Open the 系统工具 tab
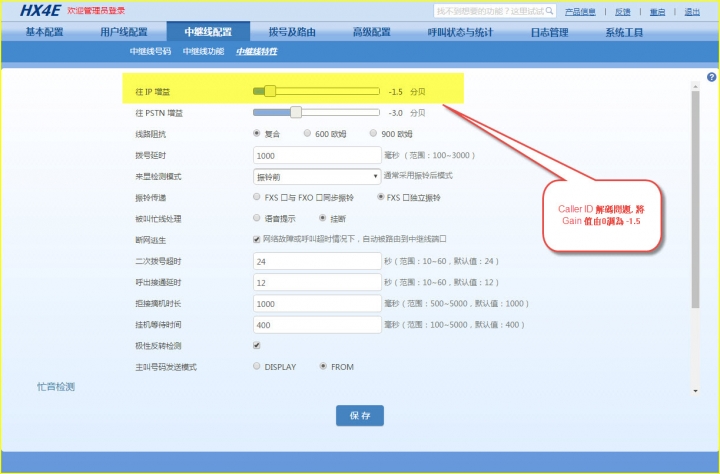Screen dimensions: 720x474 click(x=624, y=32)
